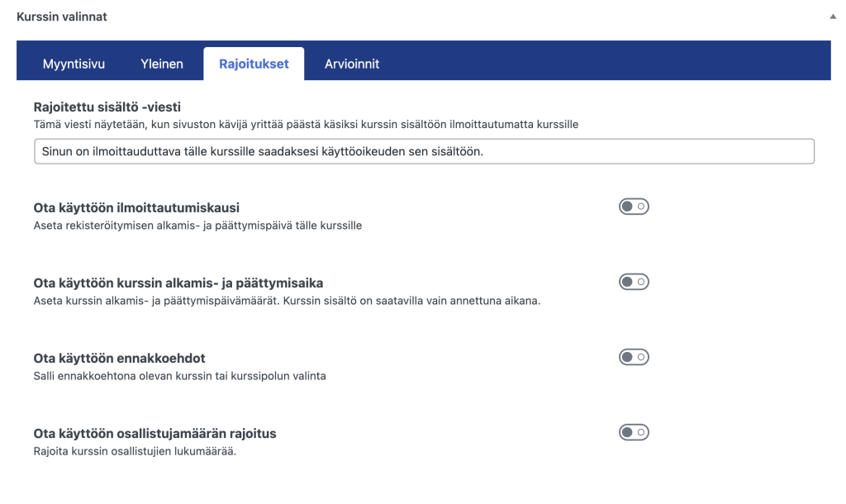
Task: Click the 'Tämä viesti näytetään' help text
Action: click(305, 125)
